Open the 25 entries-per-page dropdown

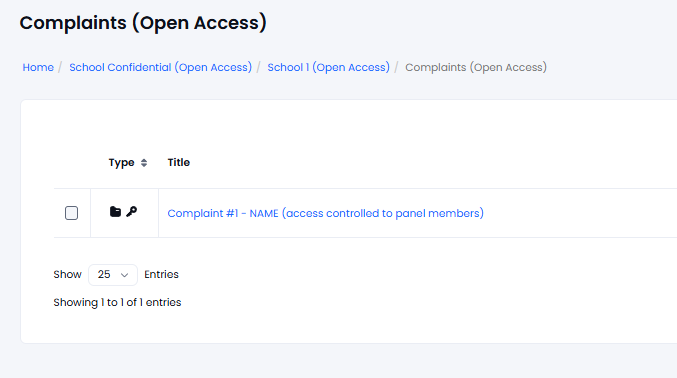pyautogui.click(x=113, y=275)
